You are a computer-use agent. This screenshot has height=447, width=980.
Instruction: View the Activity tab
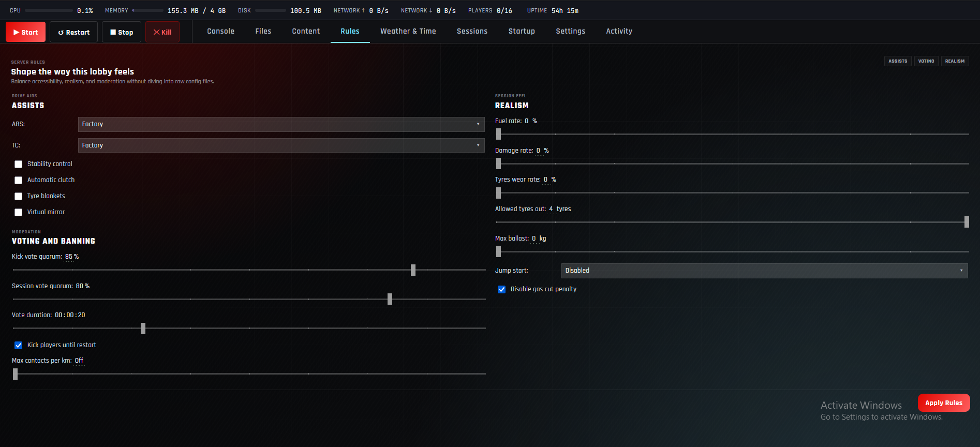(x=619, y=32)
